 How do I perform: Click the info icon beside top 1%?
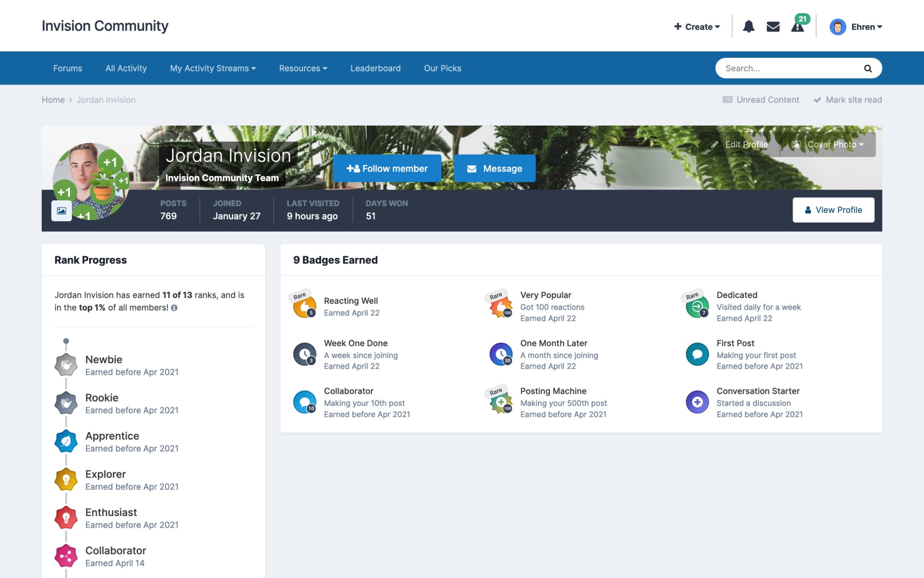tap(174, 308)
